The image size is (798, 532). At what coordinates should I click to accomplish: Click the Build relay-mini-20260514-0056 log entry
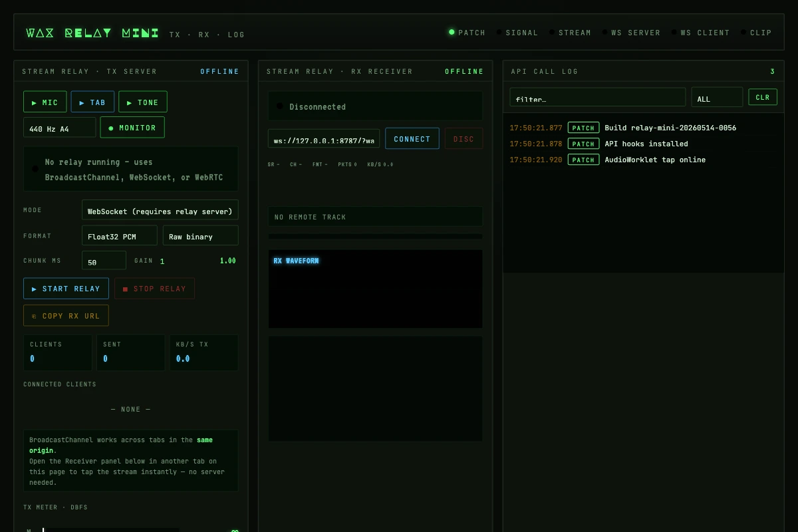coord(670,128)
